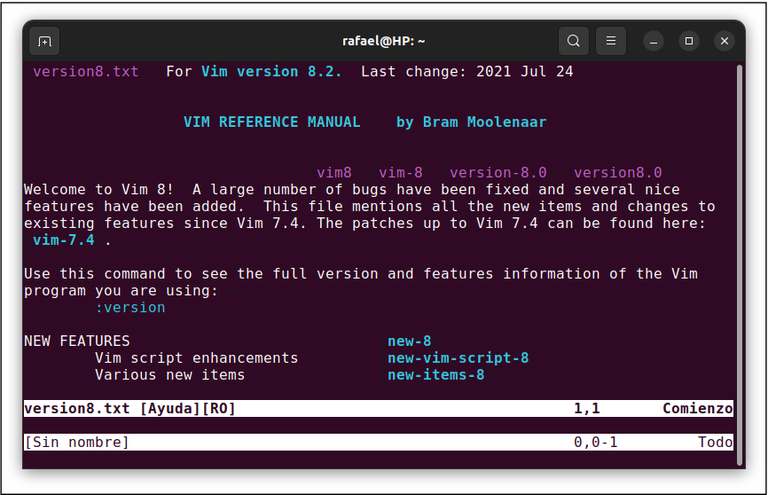Maximize the terminal window
This screenshot has width=768, height=495.
[x=689, y=41]
